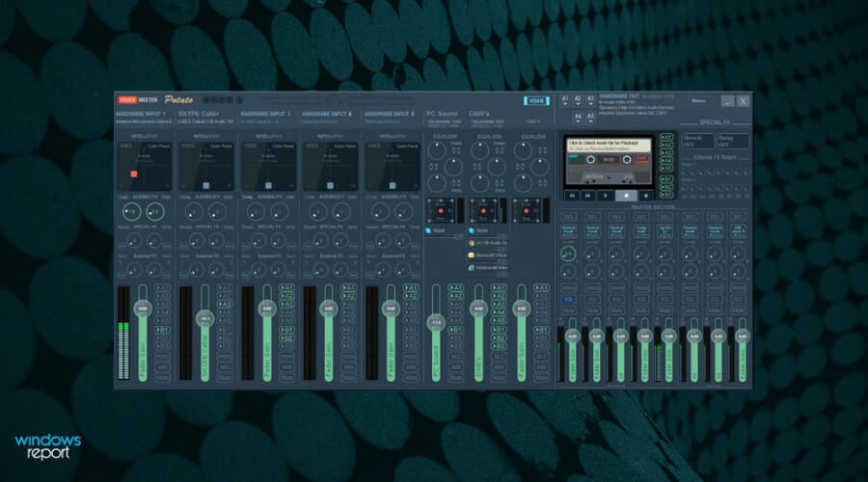Toggle A1 bus on Hardware Input 5

(x=410, y=288)
